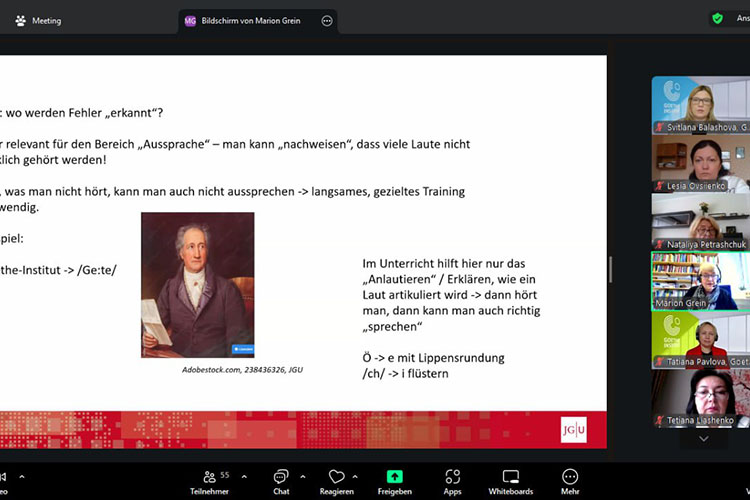Open the Teilnehmer participants panel

tap(209, 481)
